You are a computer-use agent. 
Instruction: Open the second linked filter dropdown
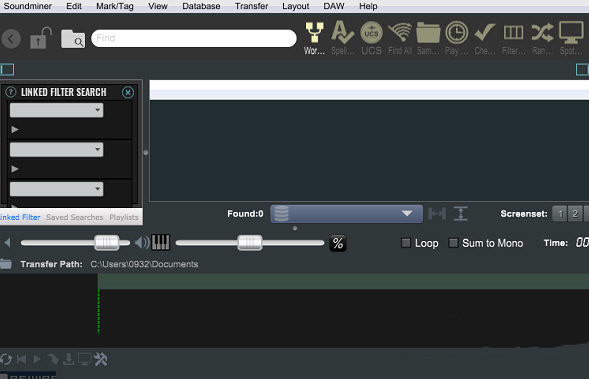56,149
